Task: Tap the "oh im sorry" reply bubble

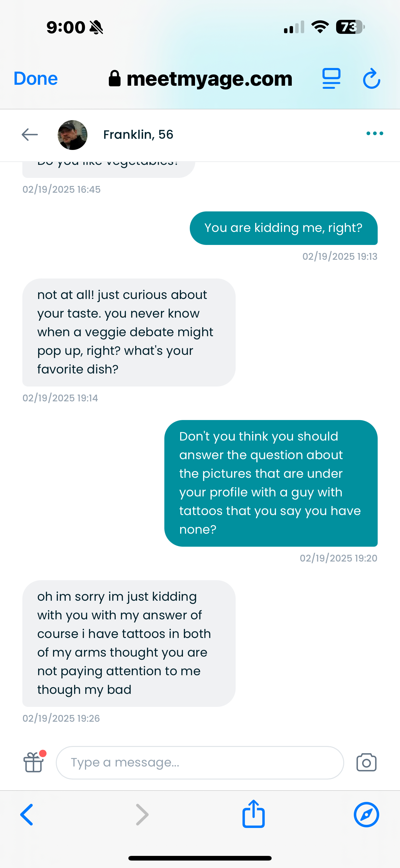Action: (x=129, y=643)
